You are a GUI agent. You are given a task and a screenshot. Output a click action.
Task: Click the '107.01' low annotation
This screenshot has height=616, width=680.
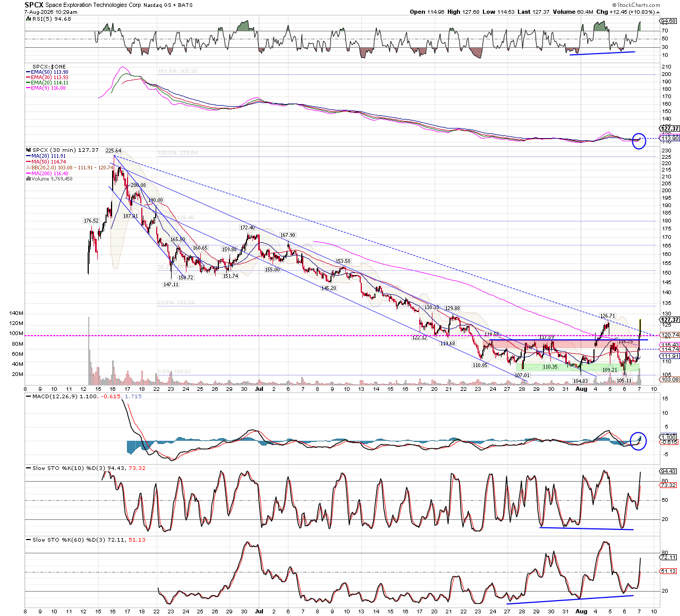[522, 375]
